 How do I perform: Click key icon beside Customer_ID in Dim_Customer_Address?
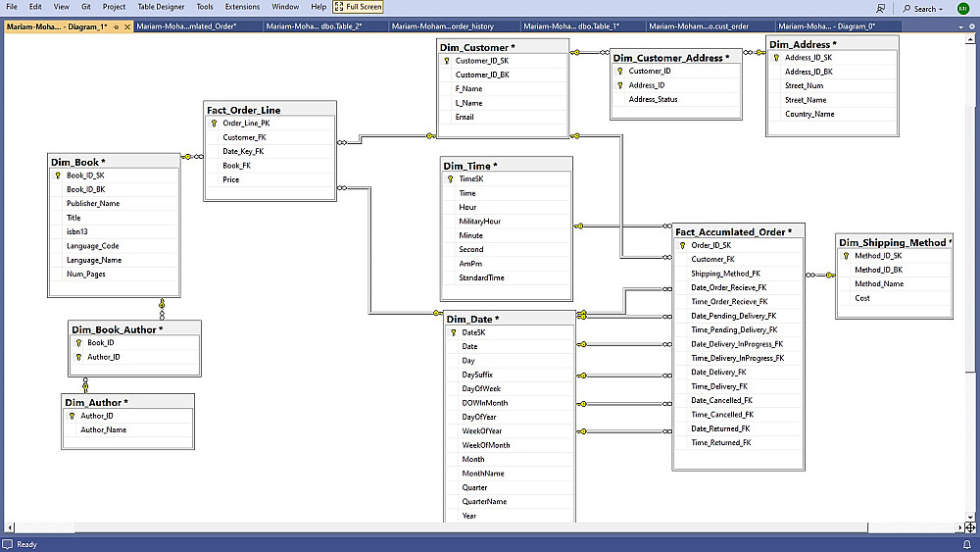pos(620,72)
